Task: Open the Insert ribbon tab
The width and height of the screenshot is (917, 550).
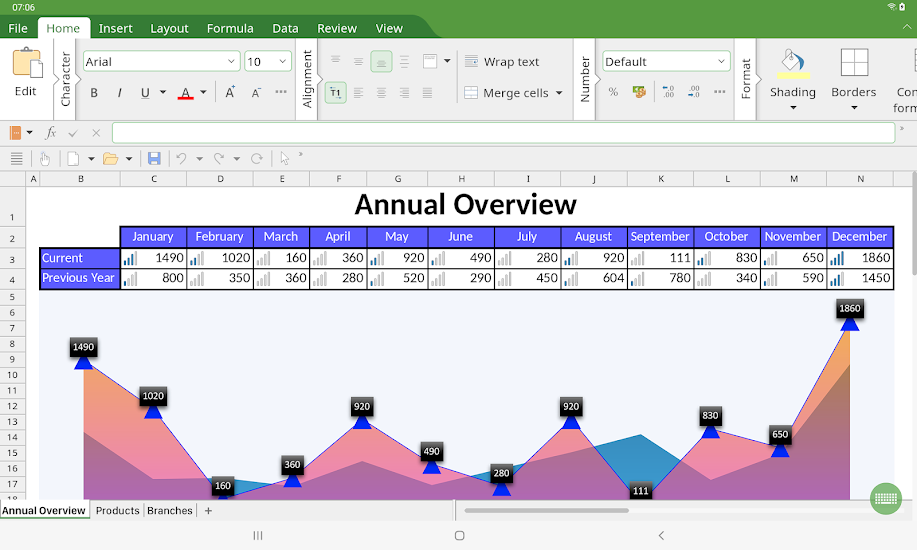Action: (116, 28)
